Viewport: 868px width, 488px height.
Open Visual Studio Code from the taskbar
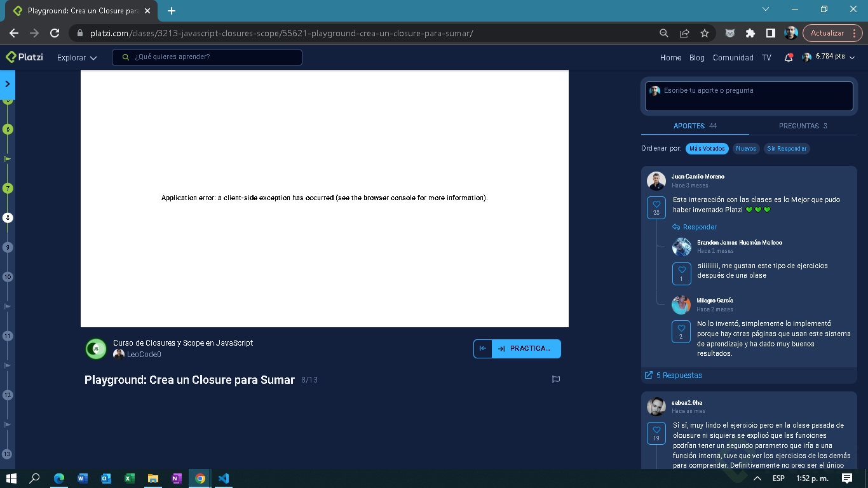(x=224, y=478)
